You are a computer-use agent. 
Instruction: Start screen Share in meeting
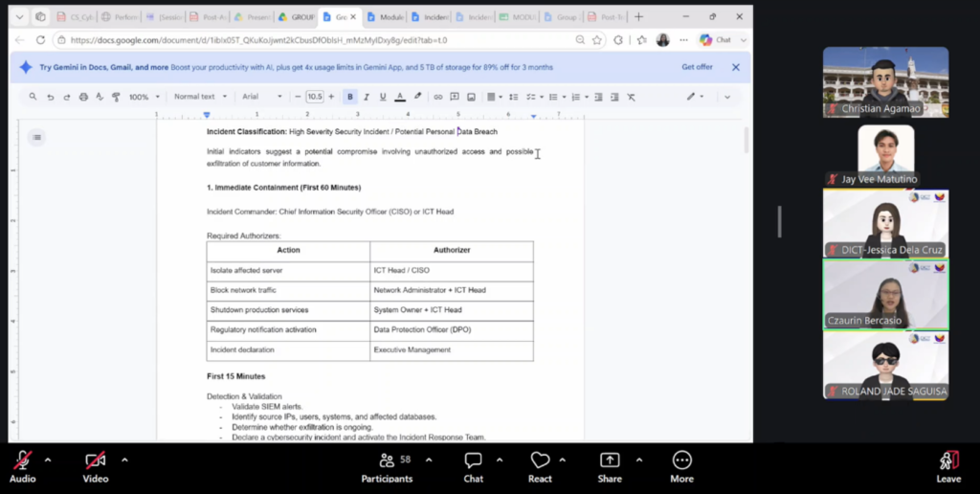(x=610, y=467)
